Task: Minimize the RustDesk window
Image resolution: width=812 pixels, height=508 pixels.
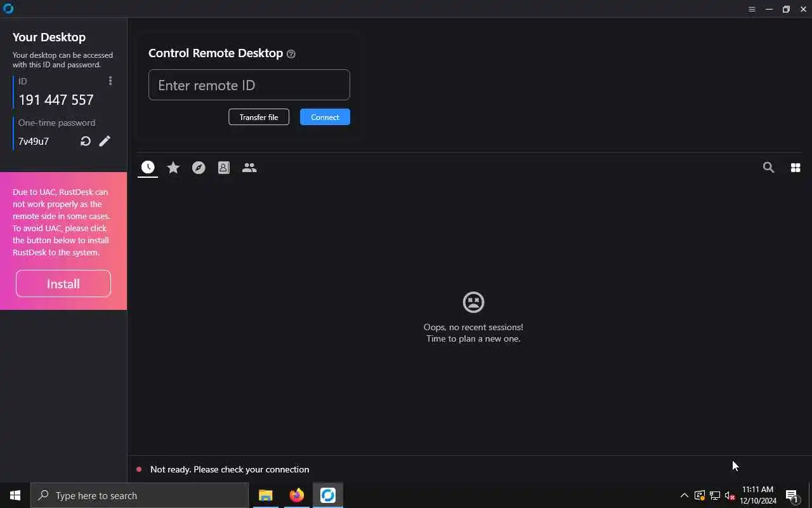Action: (x=769, y=9)
